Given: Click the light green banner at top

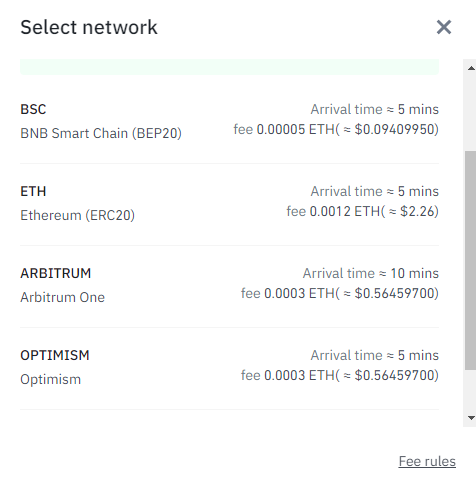Looking at the screenshot, I should coord(229,67).
